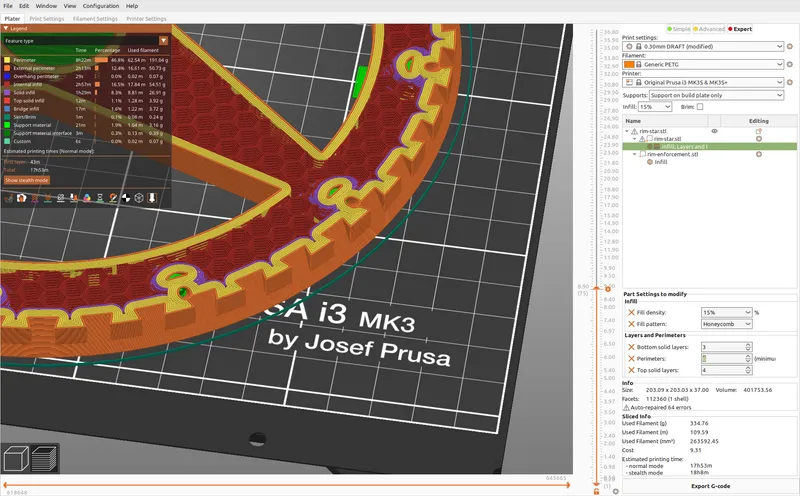Select Expert mode
This screenshot has height=496, width=800.
tap(740, 29)
